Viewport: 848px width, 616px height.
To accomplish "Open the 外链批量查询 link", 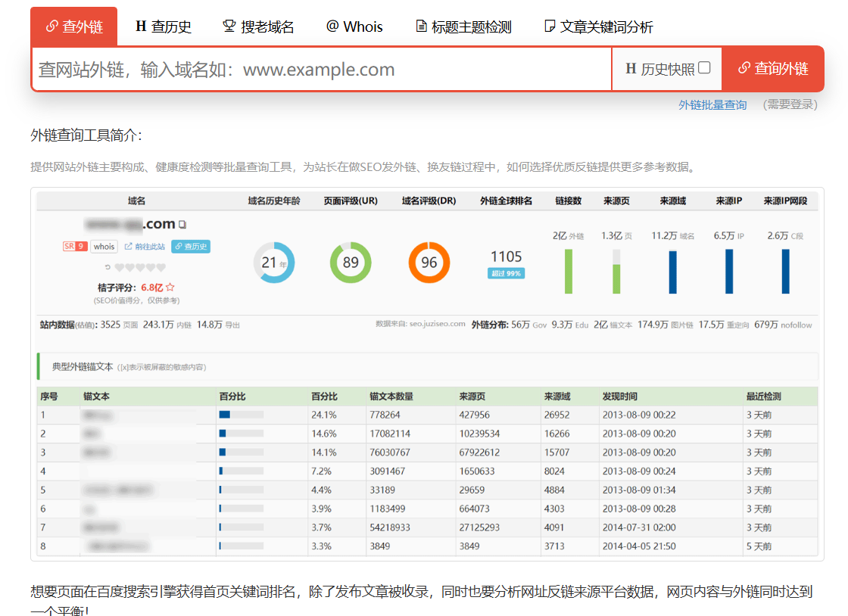I will point(712,104).
